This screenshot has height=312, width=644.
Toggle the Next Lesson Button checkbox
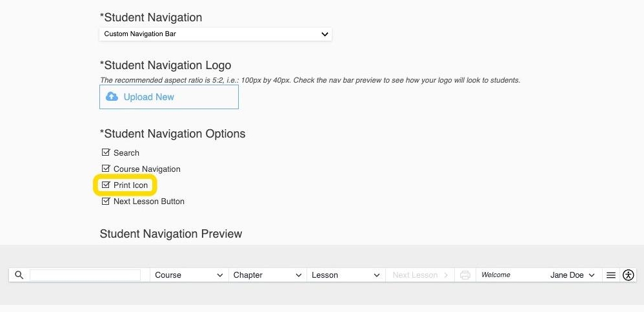click(x=106, y=201)
